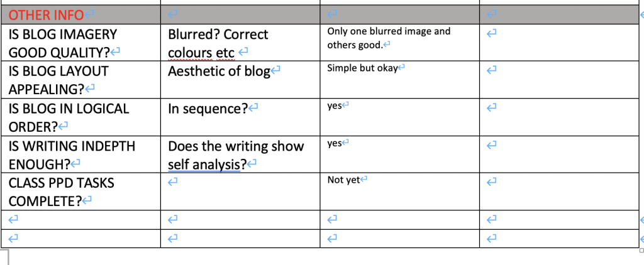Click the 'CLASS PPD TASKS COMPLETE?' cell

click(x=61, y=192)
